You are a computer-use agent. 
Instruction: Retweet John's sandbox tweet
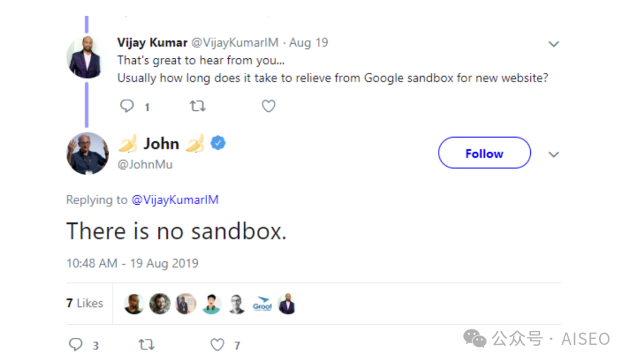146,345
